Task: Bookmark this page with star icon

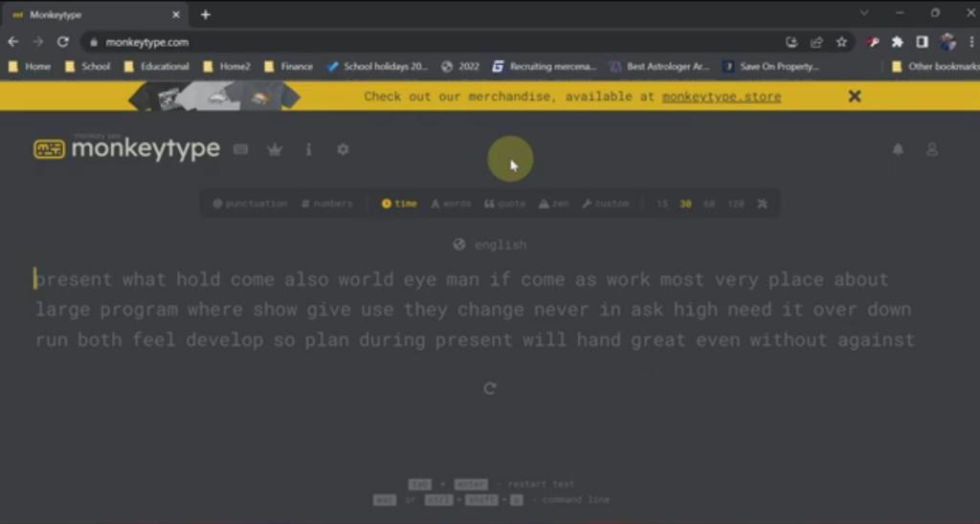Action: pos(841,42)
